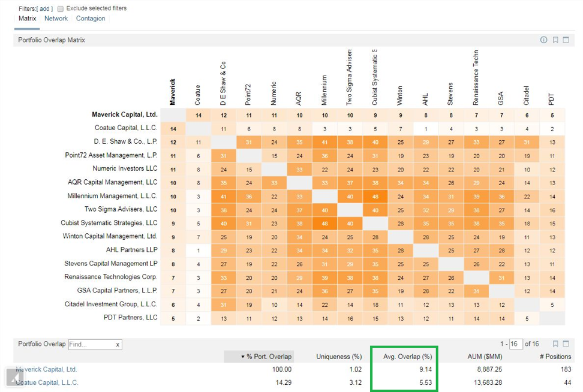Select D. E. Shaw & Co., L.P. row label

125,141
